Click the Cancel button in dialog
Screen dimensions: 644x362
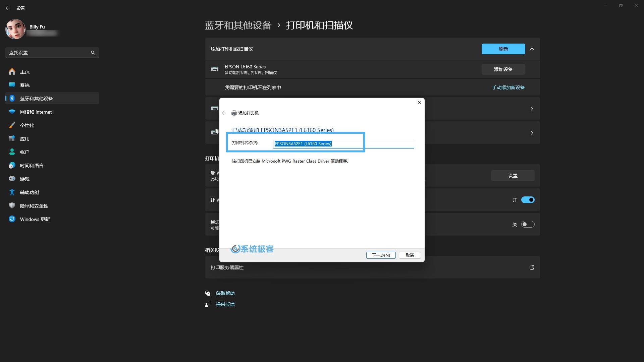(409, 255)
